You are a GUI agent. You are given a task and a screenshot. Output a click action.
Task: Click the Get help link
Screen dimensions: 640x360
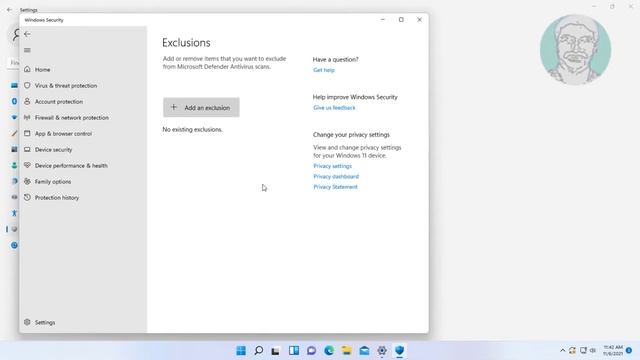pyautogui.click(x=324, y=70)
